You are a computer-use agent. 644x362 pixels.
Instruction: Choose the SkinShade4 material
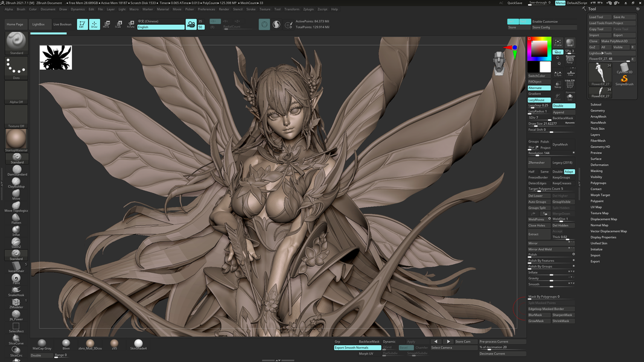click(138, 344)
